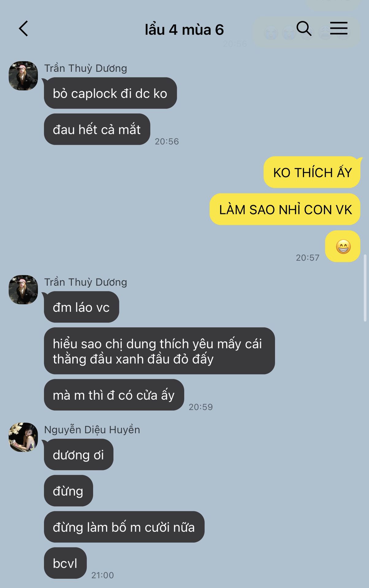Tap Trần Thuỳ Dương's top avatar
This screenshot has height=588, width=369.
pyautogui.click(x=23, y=76)
